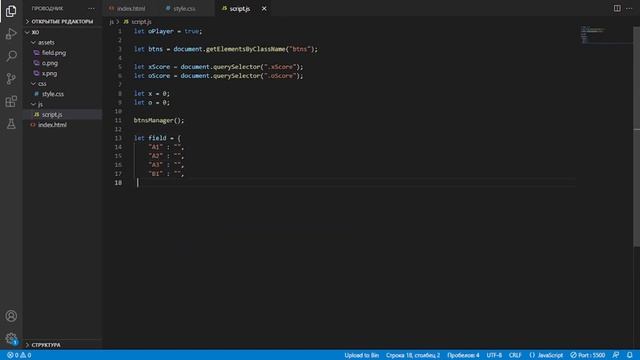Change indentation Пробелов: 4
This screenshot has height=360, width=640.
463,355
